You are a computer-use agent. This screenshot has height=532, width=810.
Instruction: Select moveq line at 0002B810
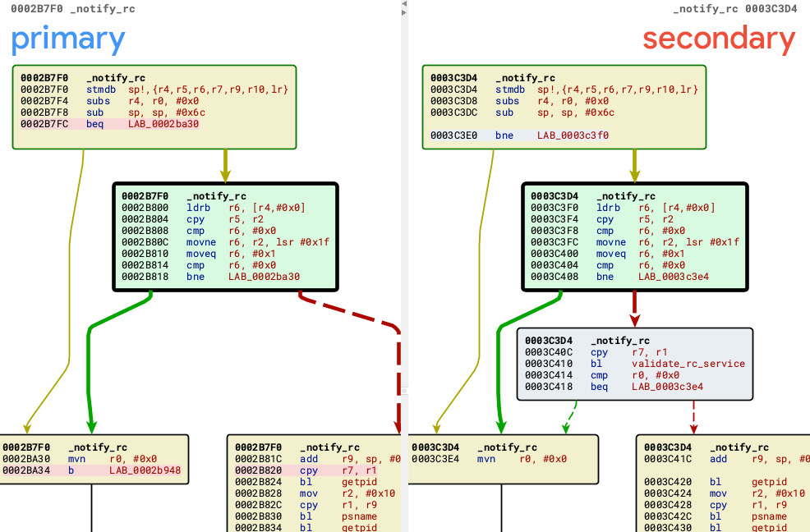click(x=199, y=254)
